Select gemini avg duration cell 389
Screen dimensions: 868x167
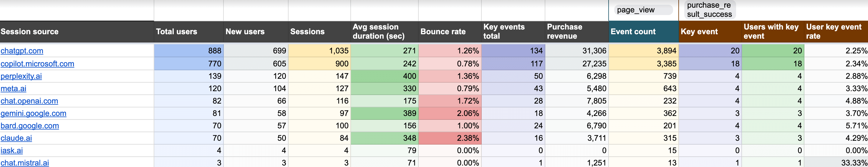coord(385,113)
